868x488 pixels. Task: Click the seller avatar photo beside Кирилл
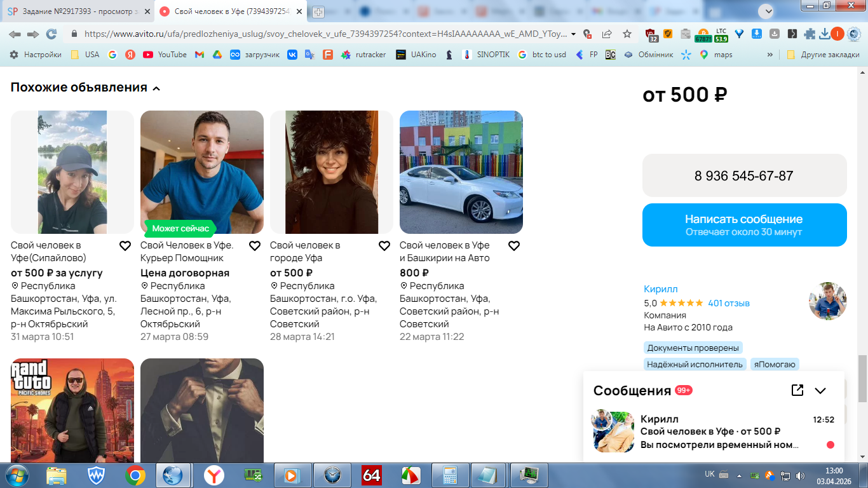[x=827, y=301]
